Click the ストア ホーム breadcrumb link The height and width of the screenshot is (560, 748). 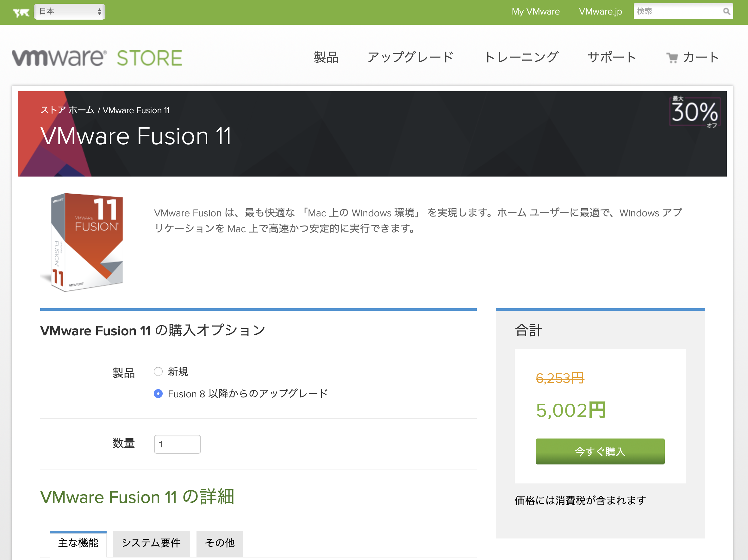click(x=67, y=110)
